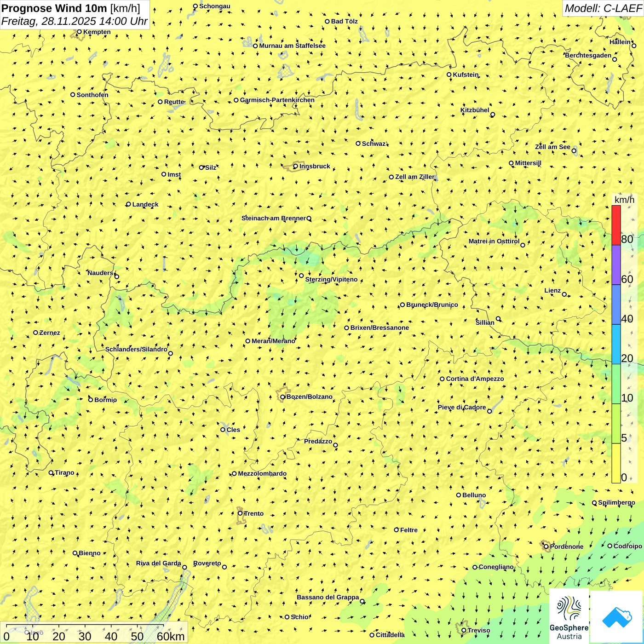
Task: Click the Meran/Merano city label
Action: [273, 341]
